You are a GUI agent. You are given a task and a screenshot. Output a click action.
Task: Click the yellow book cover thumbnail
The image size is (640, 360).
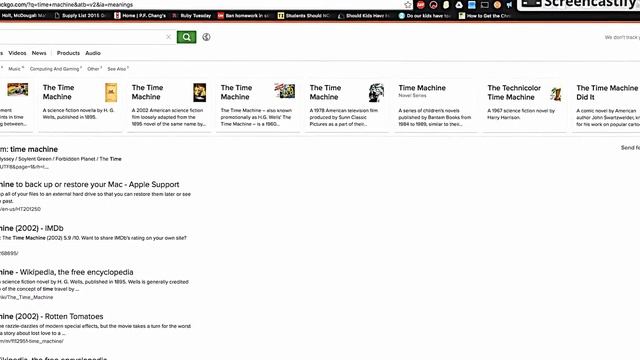[111, 93]
